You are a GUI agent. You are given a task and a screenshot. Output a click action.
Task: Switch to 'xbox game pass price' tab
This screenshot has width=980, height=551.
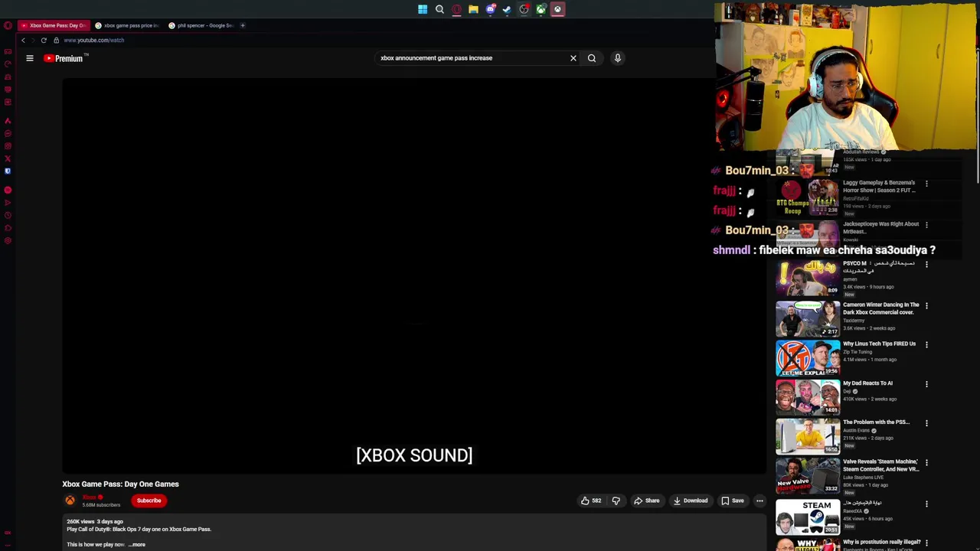coord(127,25)
